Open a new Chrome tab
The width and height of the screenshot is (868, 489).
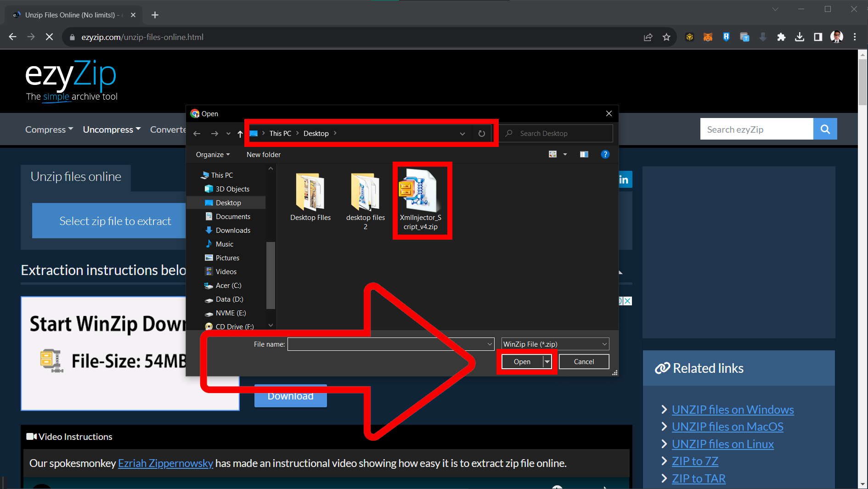[155, 15]
